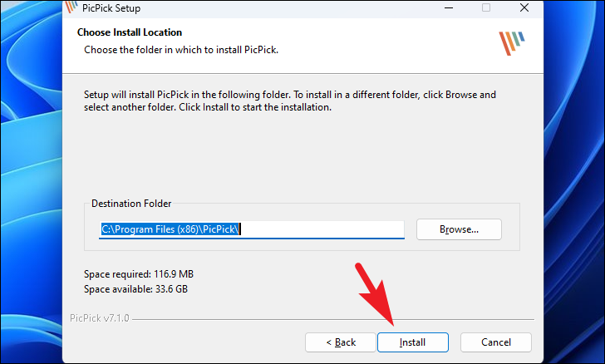Click inside the Destination Folder path field
The height and width of the screenshot is (364, 605).
[x=252, y=229]
